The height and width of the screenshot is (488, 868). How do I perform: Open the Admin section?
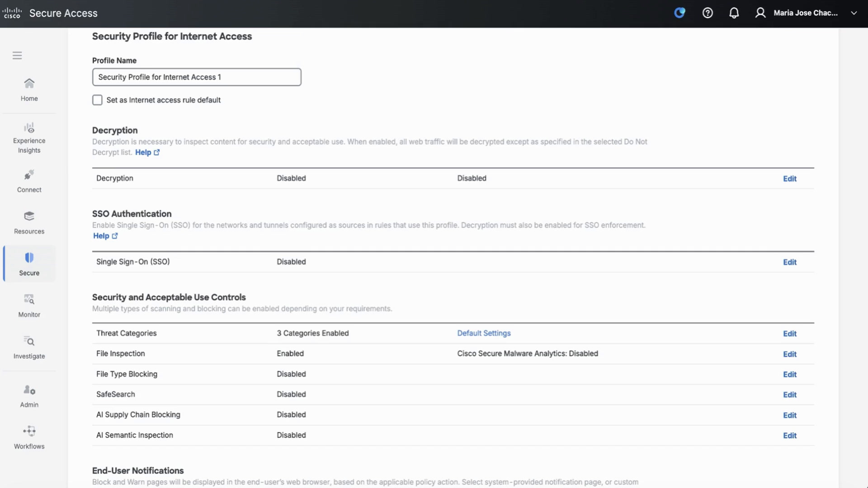[29, 396]
